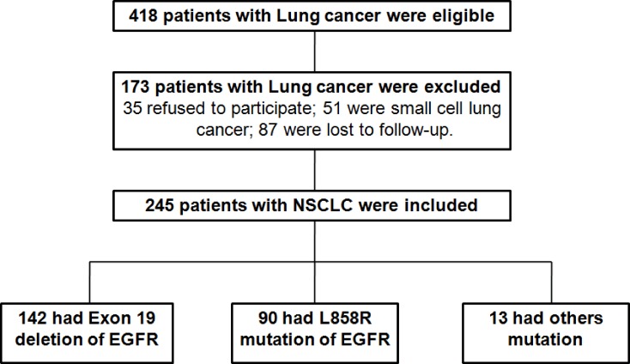Viewport: 630px width, 364px height.
Task: Click the number 418 in top box
Action: (x=143, y=16)
